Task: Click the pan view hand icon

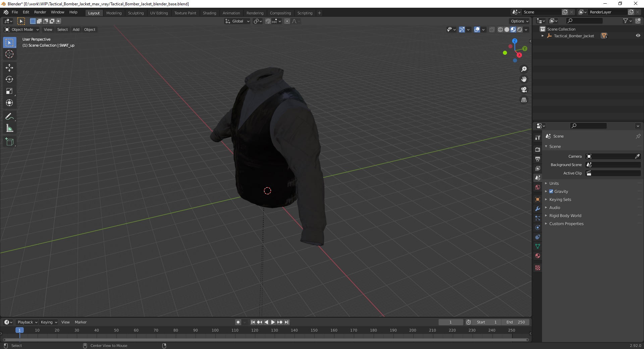Action: (524, 79)
